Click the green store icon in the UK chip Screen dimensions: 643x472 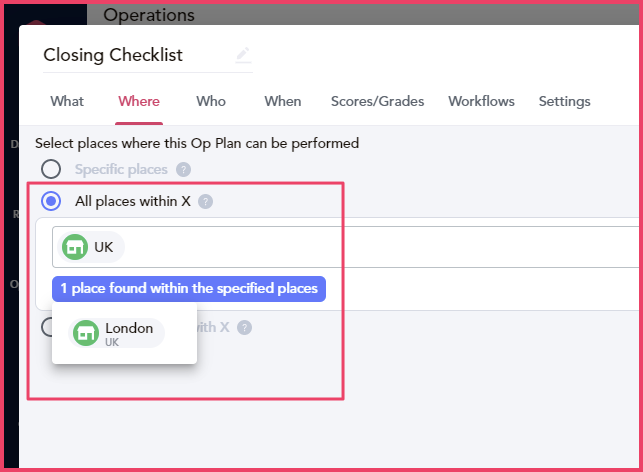click(x=75, y=247)
